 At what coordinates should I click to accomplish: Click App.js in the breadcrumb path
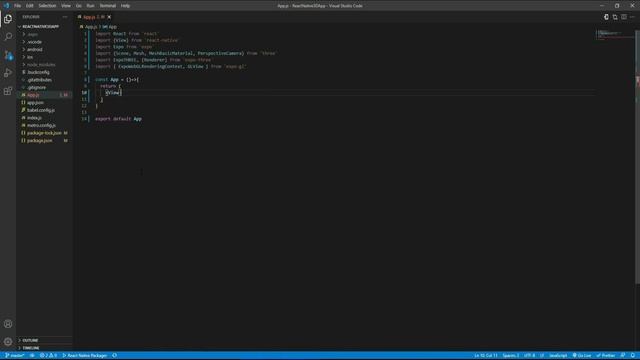click(91, 27)
